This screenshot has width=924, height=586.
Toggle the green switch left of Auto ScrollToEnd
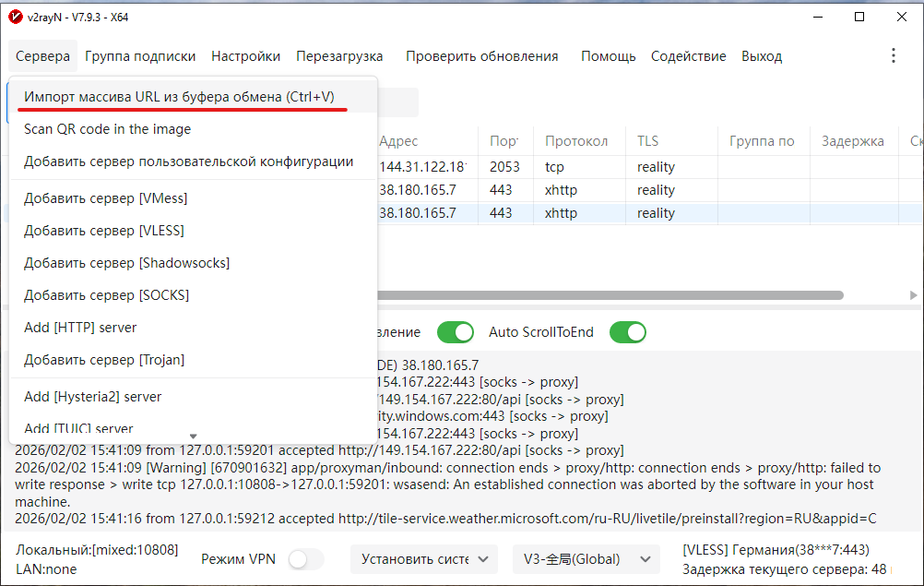[x=456, y=332]
